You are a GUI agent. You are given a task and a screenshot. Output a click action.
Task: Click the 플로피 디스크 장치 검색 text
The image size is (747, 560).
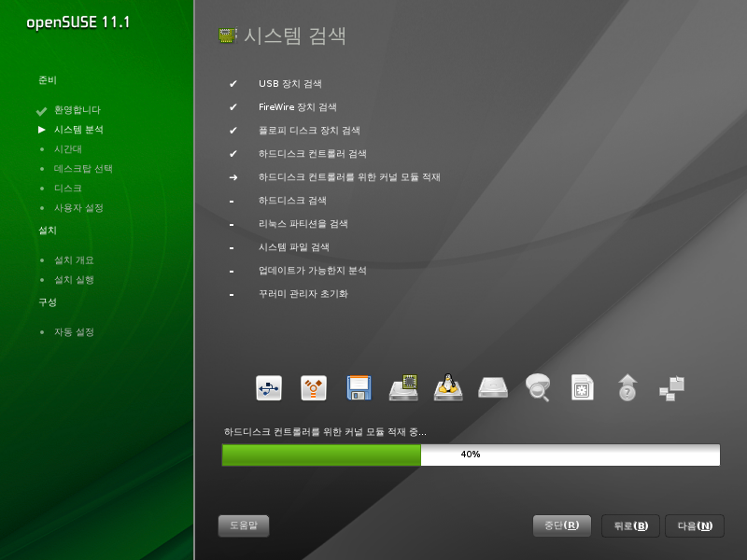[309, 131]
